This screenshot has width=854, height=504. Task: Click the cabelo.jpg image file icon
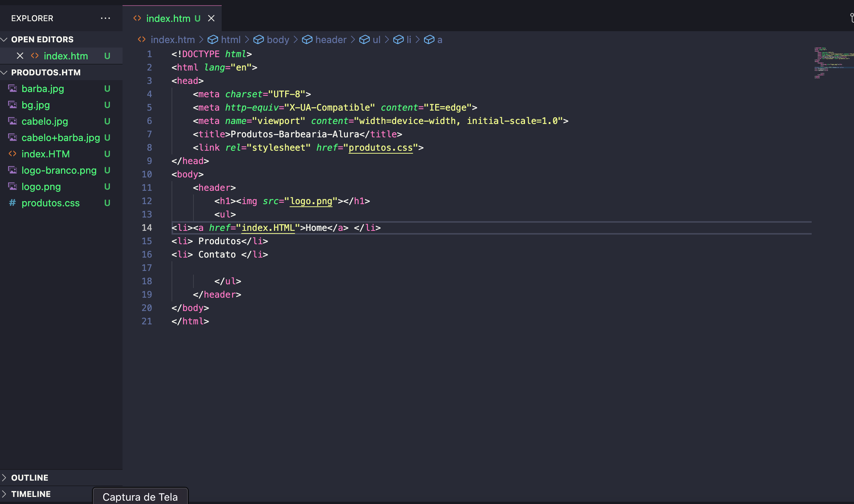point(13,121)
